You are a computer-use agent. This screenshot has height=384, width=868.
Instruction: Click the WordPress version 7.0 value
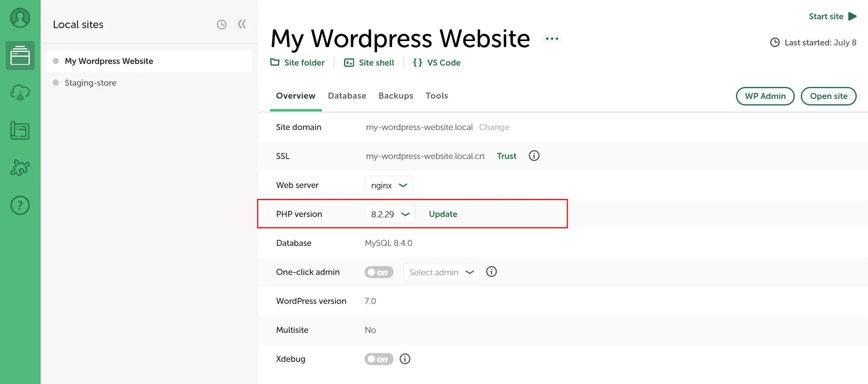(x=370, y=301)
